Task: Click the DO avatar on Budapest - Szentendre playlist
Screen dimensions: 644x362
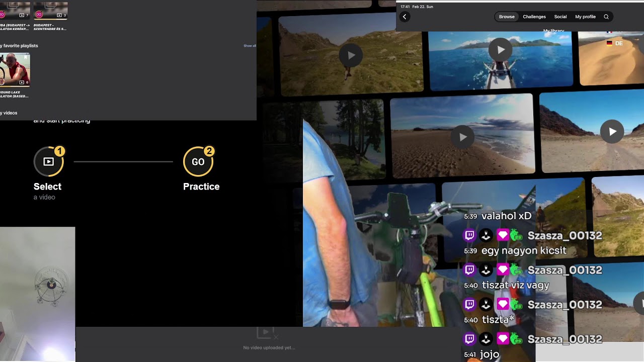Action: 39,15
